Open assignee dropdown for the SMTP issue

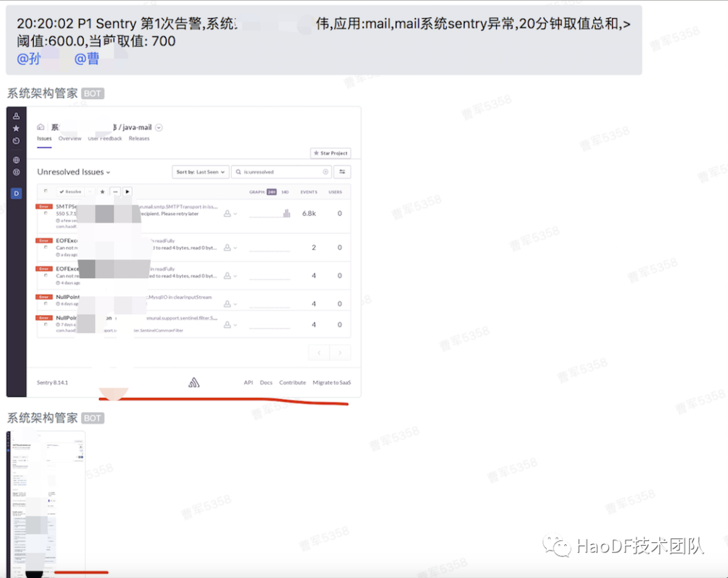[x=231, y=213]
